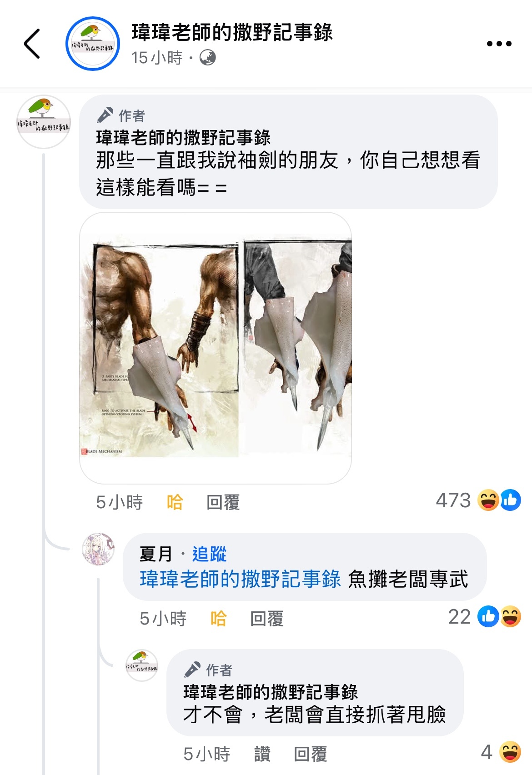This screenshot has height=775, width=532.
Task: Tap the laughing emoji next to 4
Action: pyautogui.click(x=510, y=752)
